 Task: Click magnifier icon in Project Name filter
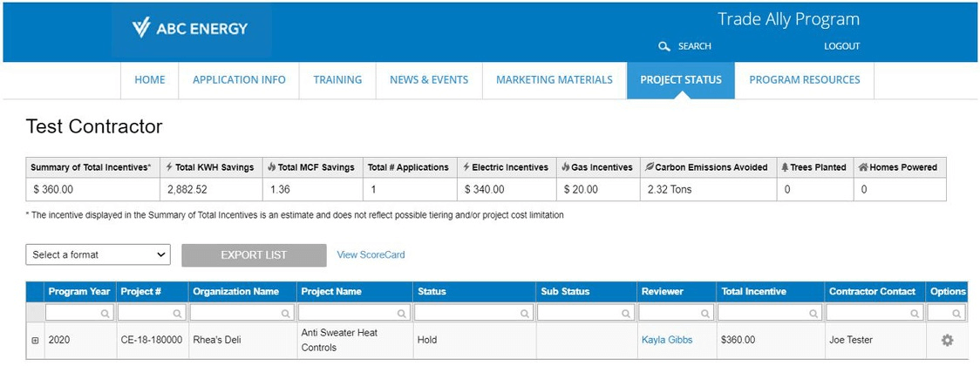tap(401, 313)
